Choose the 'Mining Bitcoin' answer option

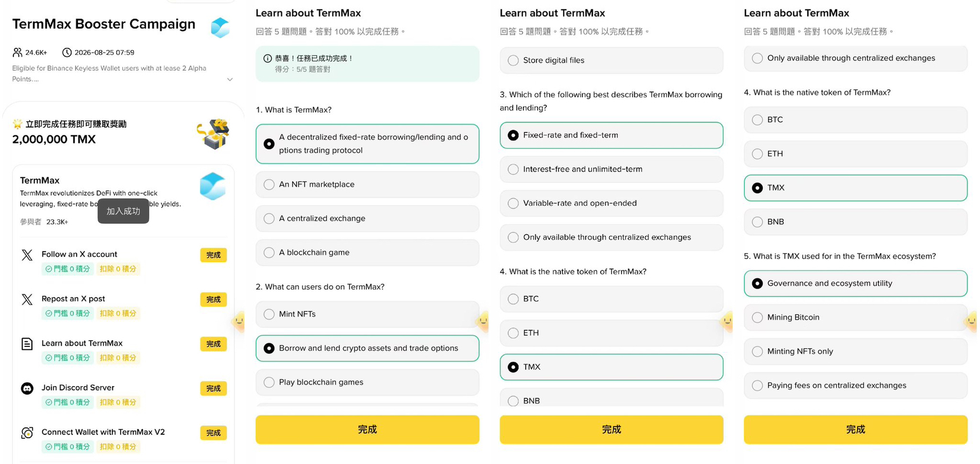click(855, 318)
